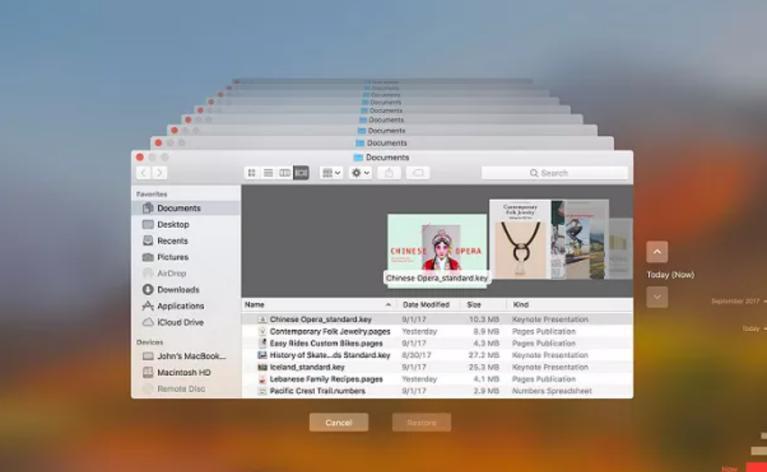Image resolution: width=767 pixels, height=472 pixels.
Task: Select Pacific Crest Trail.numbers file
Action: coord(437,391)
